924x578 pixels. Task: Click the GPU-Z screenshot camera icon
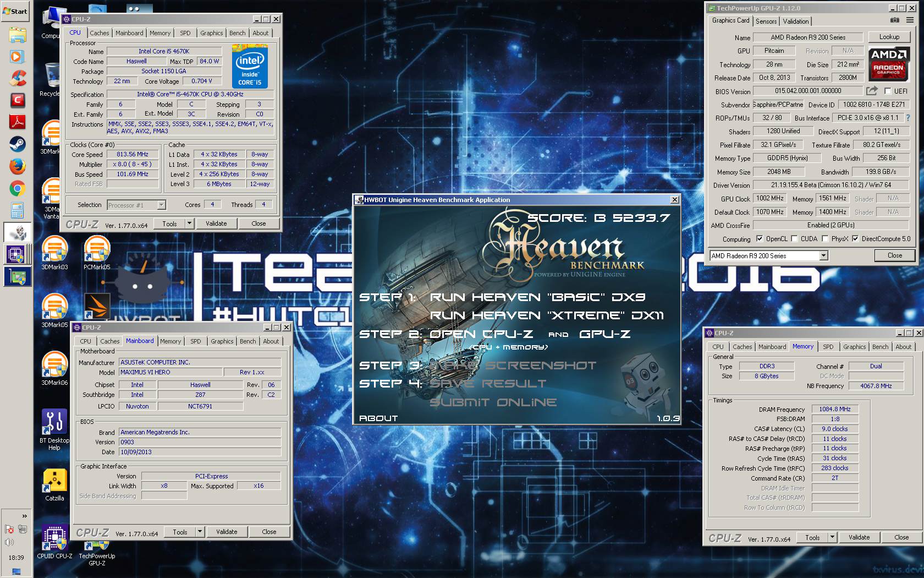(x=895, y=20)
